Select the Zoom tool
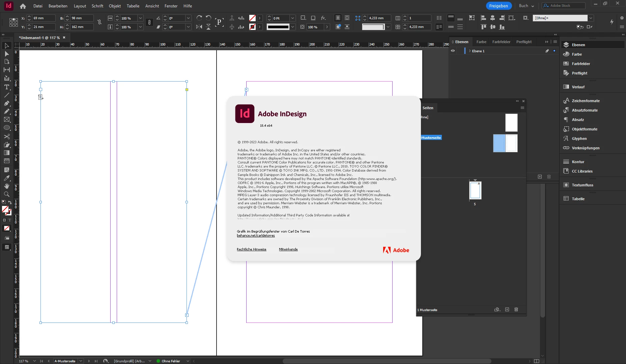This screenshot has height=364, width=626. (x=7, y=194)
